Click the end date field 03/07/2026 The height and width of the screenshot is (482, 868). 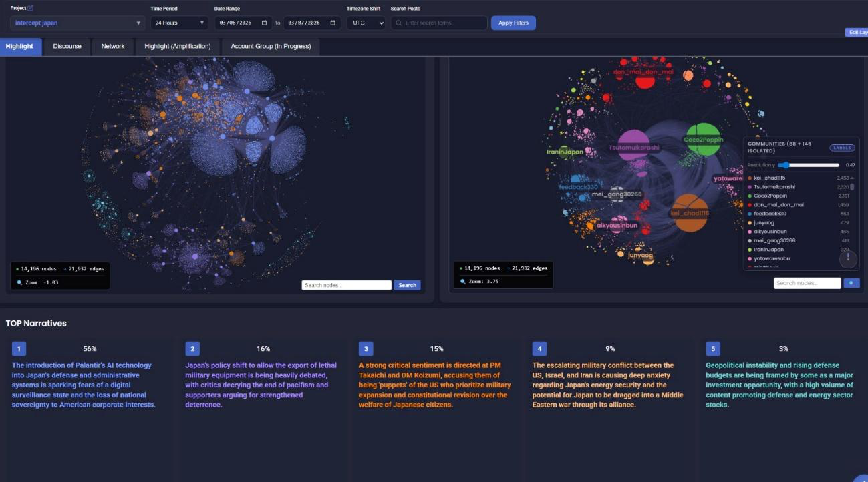[x=312, y=23]
